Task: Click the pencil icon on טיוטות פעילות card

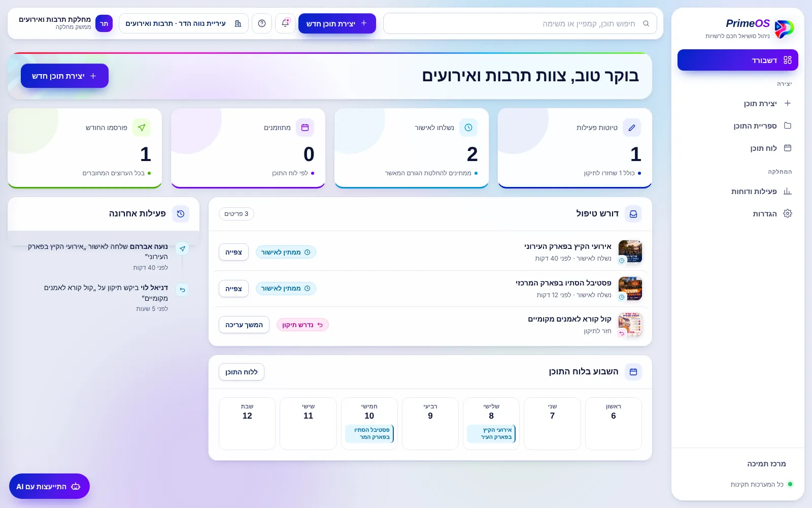Action: click(632, 128)
